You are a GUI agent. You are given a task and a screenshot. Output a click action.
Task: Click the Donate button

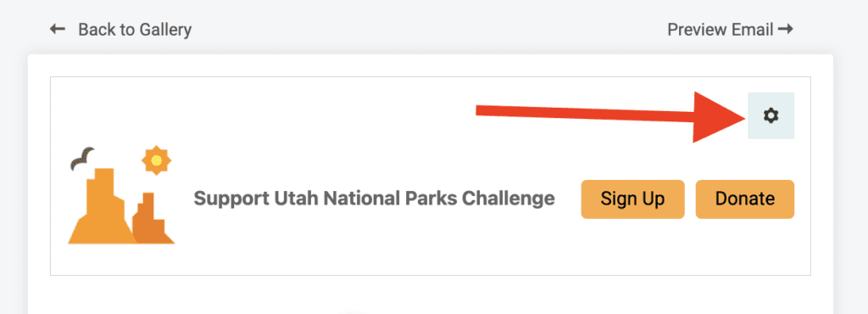[x=745, y=199]
